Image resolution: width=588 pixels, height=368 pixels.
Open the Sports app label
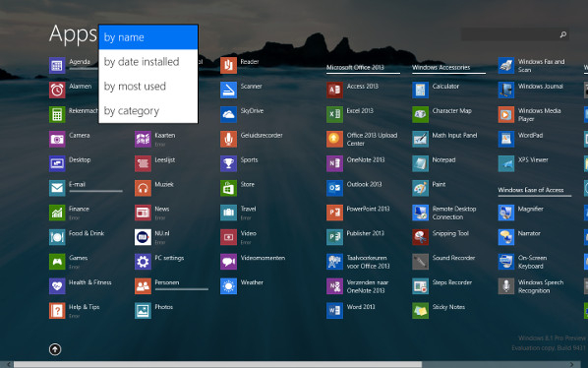tap(249, 159)
